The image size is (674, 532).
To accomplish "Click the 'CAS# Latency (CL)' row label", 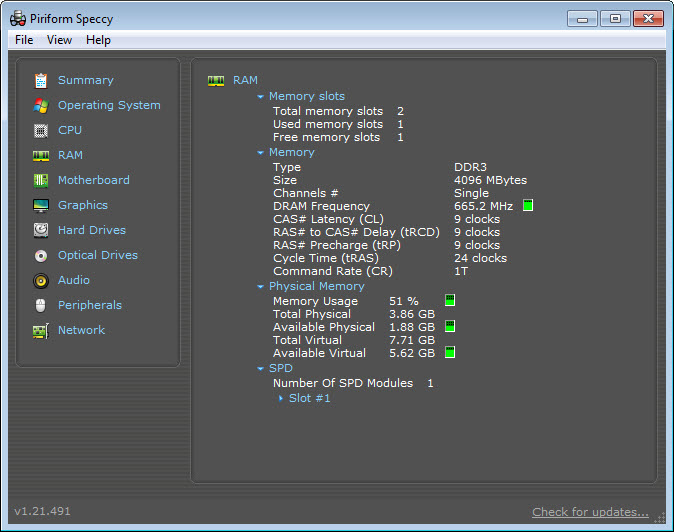I will tap(328, 219).
